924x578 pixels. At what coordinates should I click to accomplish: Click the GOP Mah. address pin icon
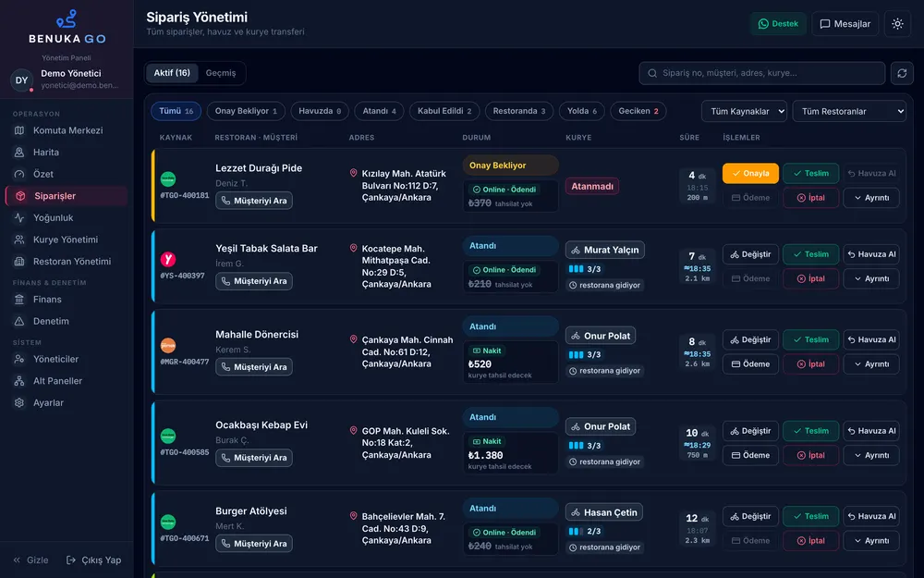tap(354, 430)
